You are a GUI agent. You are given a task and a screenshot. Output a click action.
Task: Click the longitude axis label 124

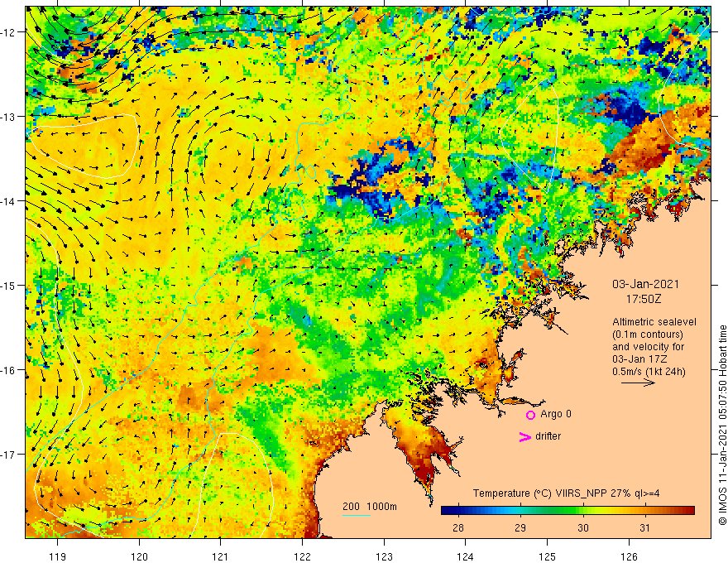[x=465, y=556]
